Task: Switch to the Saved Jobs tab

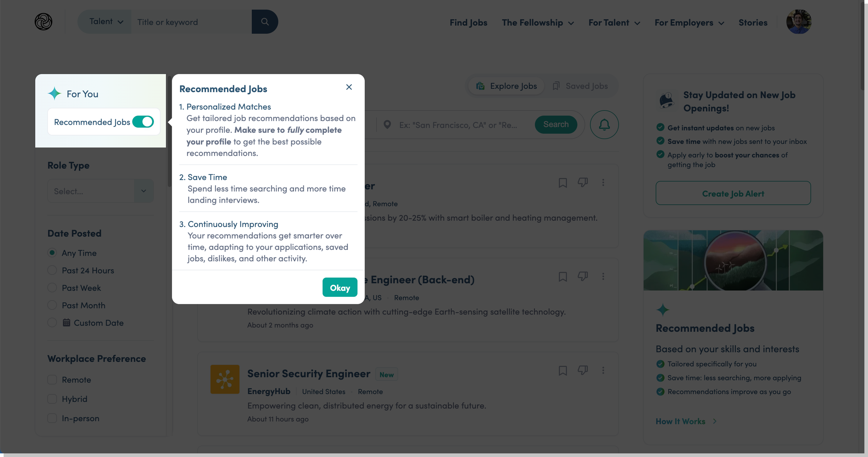Action: pos(580,86)
